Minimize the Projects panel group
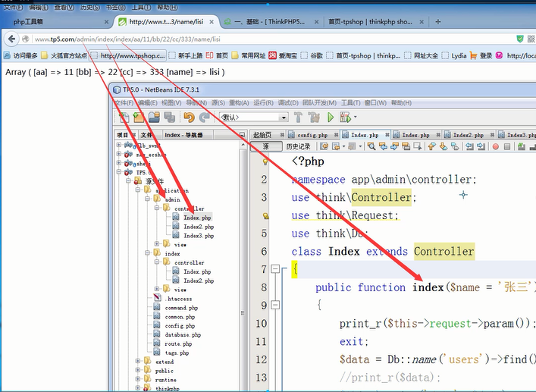 tap(242, 135)
